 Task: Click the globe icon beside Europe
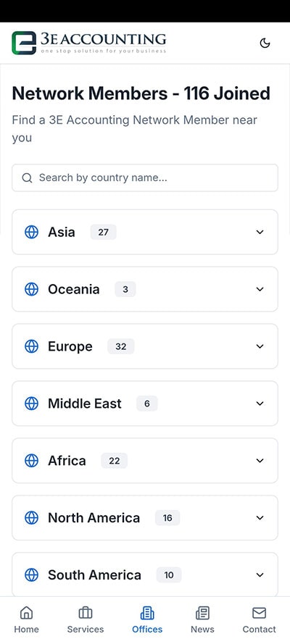pos(32,346)
